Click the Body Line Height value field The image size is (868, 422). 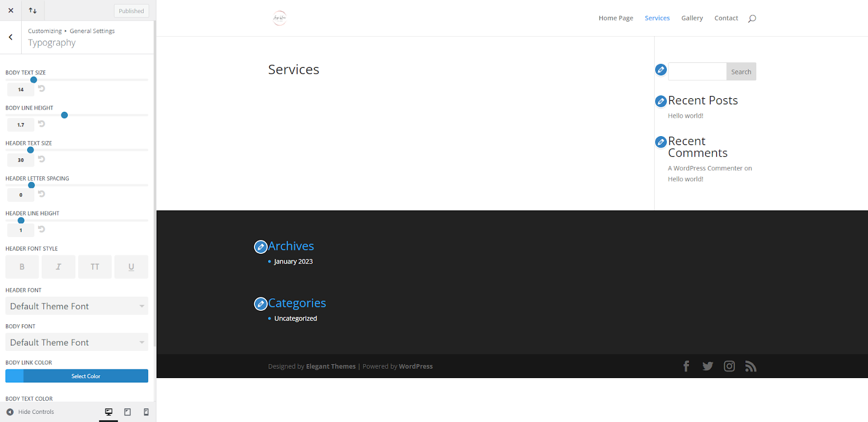21,125
